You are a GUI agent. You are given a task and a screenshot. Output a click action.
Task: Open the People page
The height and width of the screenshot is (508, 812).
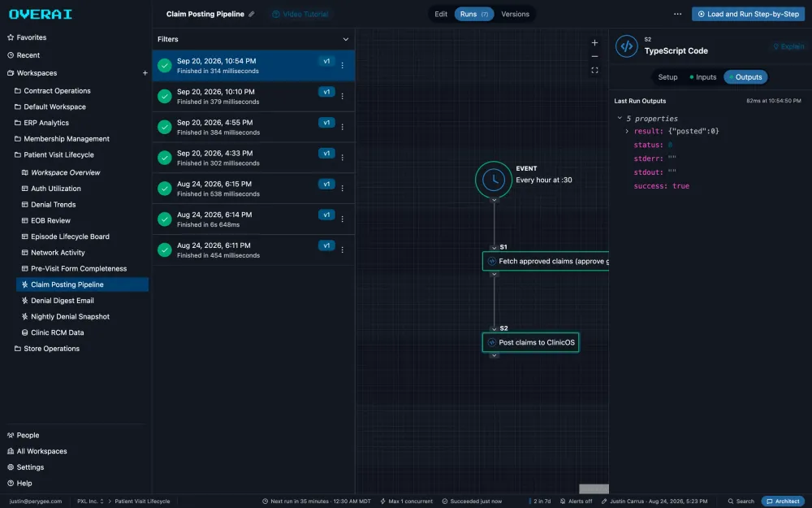tap(24, 435)
